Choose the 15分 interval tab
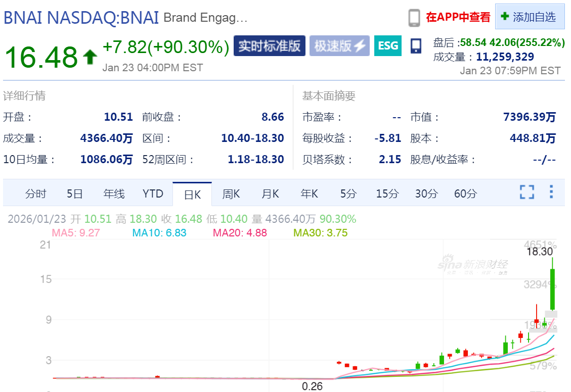571x392 pixels. (387, 194)
